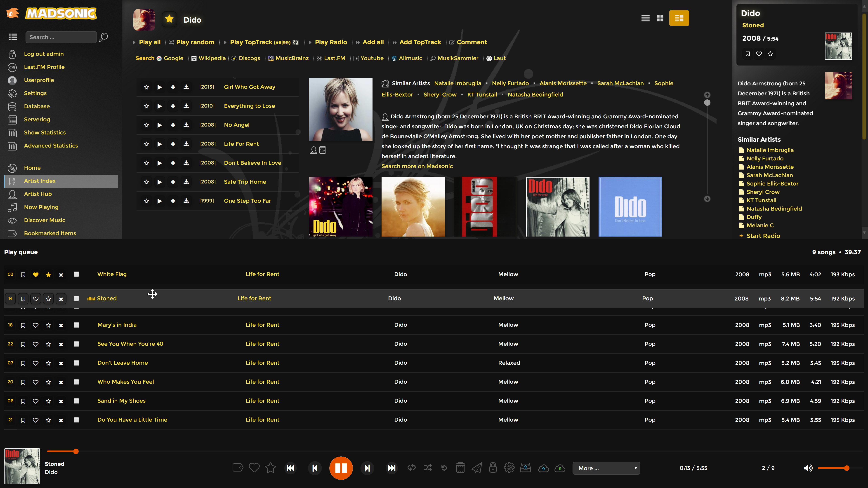This screenshot has width=868, height=488.
Task: Mute the volume speaker icon
Action: pos(808,468)
